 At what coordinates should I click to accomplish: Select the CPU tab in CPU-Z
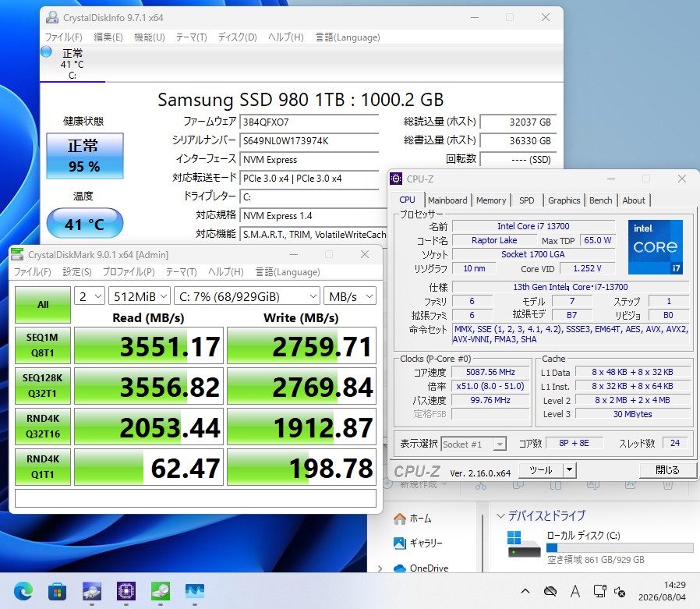(x=407, y=200)
